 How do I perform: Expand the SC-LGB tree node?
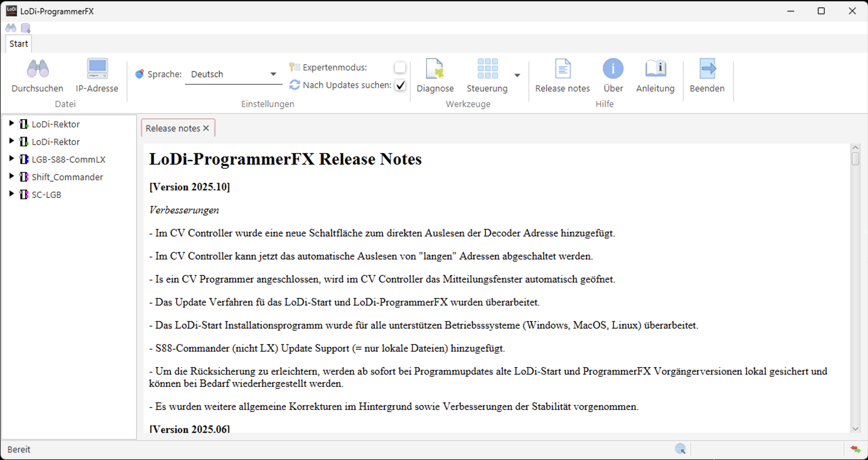(11, 194)
